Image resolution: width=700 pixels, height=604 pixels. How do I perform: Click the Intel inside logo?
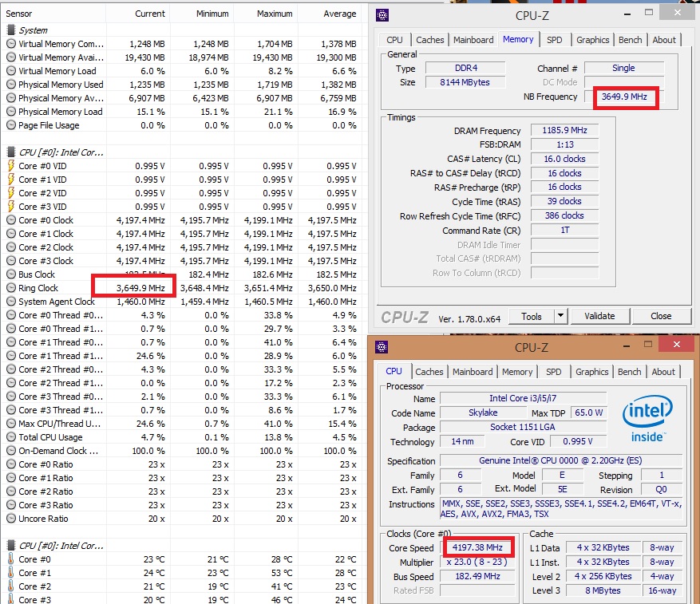coord(647,418)
